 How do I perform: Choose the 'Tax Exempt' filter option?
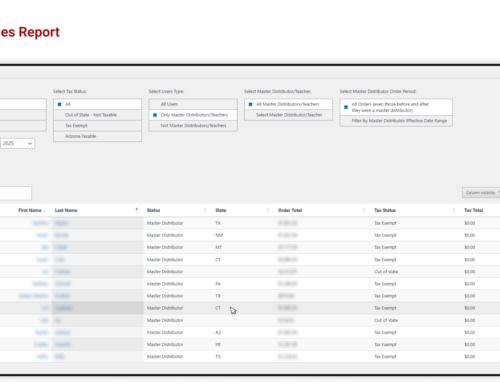(x=97, y=126)
